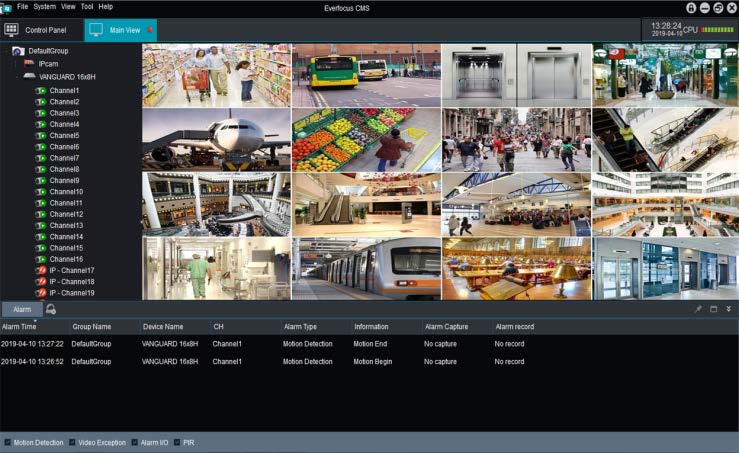
Task: Open the Tool menu
Action: [87, 7]
